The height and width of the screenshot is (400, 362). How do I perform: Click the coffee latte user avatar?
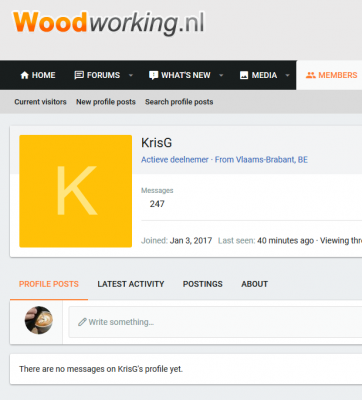39,320
